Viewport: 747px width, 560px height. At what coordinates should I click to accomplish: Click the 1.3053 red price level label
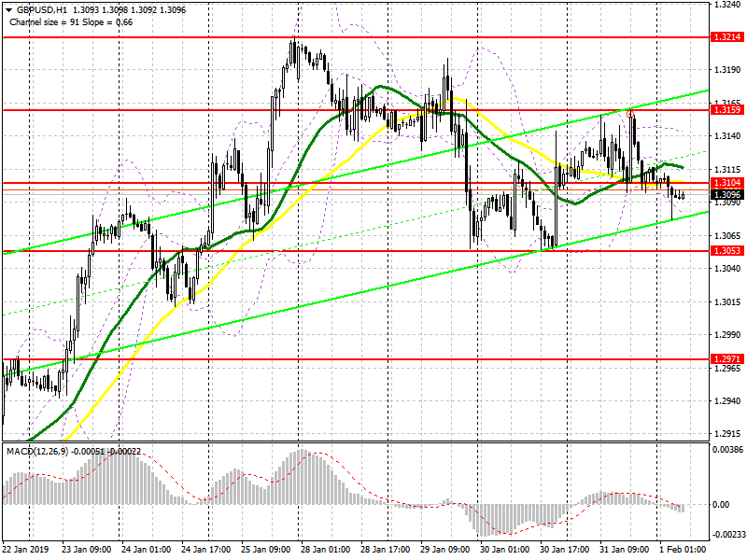point(726,251)
